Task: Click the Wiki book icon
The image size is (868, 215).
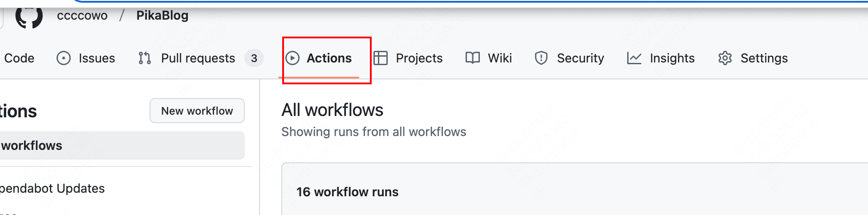Action: pos(473,58)
